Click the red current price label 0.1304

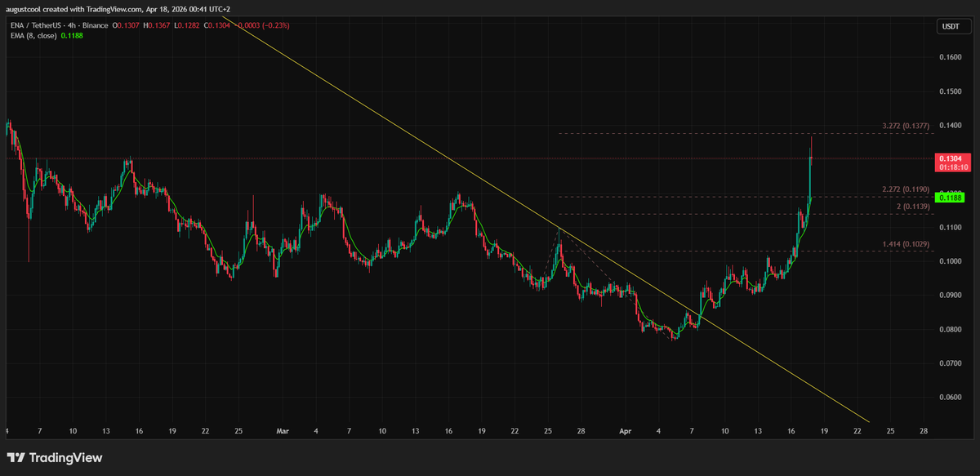953,162
